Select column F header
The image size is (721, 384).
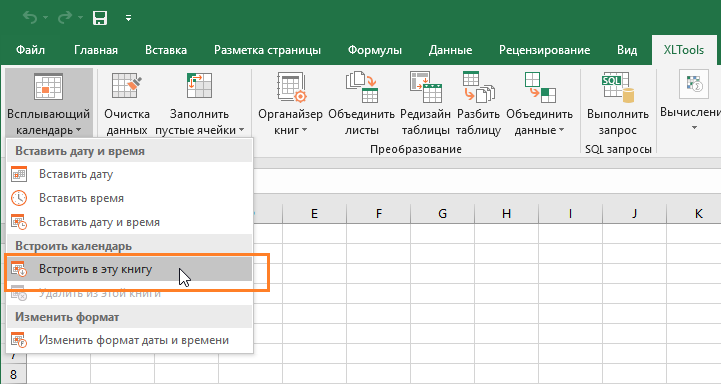point(378,213)
